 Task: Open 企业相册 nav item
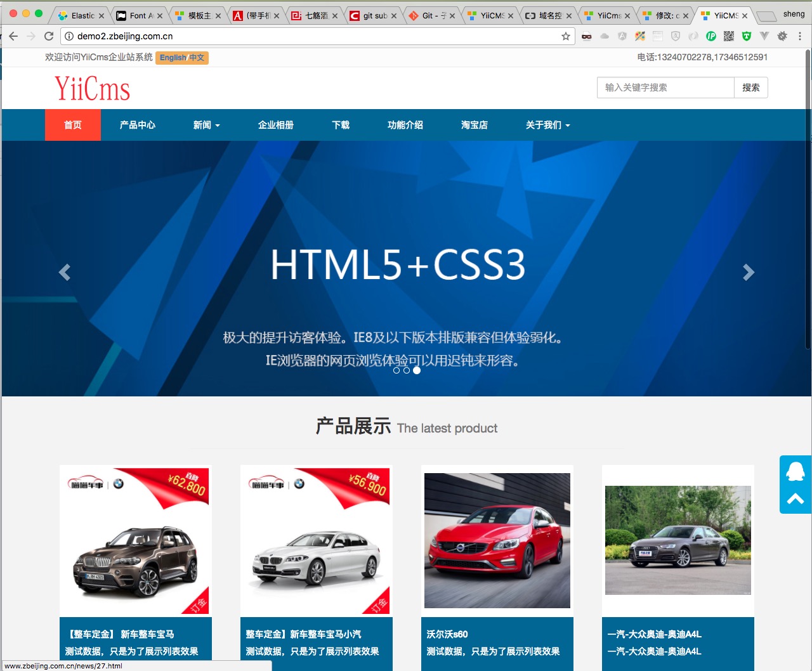[x=276, y=125]
